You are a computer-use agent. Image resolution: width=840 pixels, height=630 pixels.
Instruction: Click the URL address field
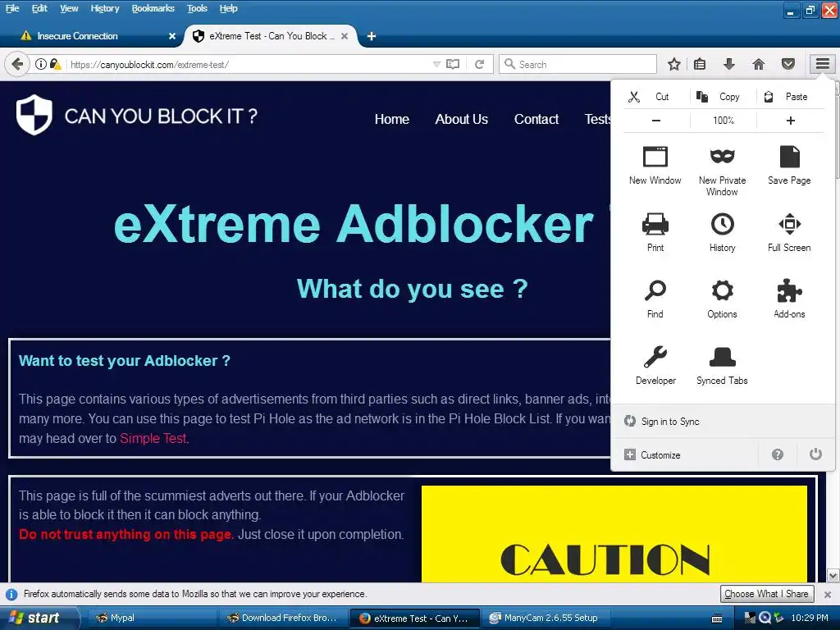249,64
